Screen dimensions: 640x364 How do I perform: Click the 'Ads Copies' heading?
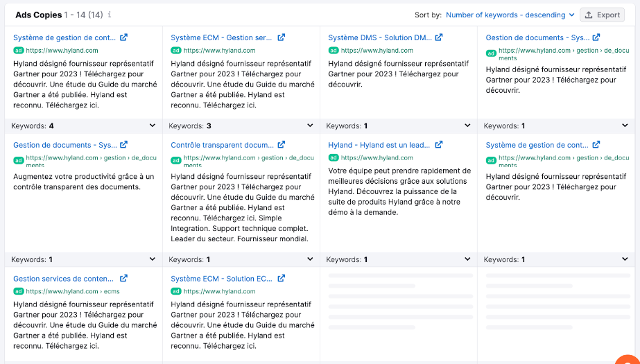click(38, 15)
